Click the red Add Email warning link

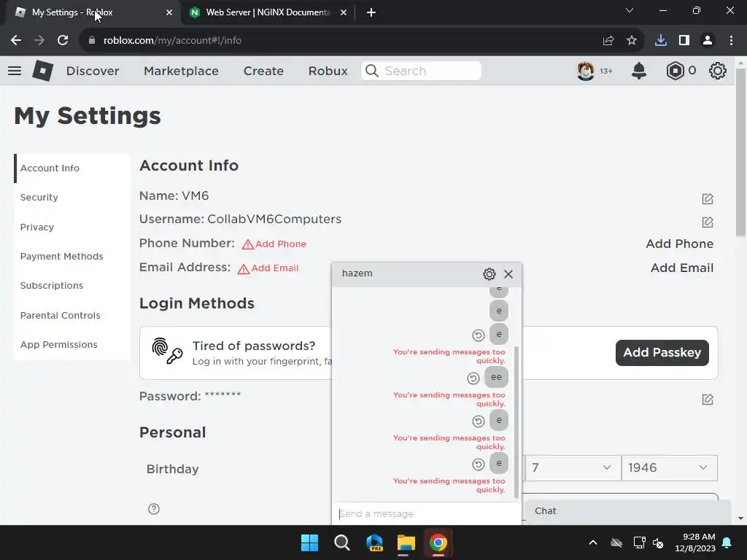pyautogui.click(x=268, y=268)
